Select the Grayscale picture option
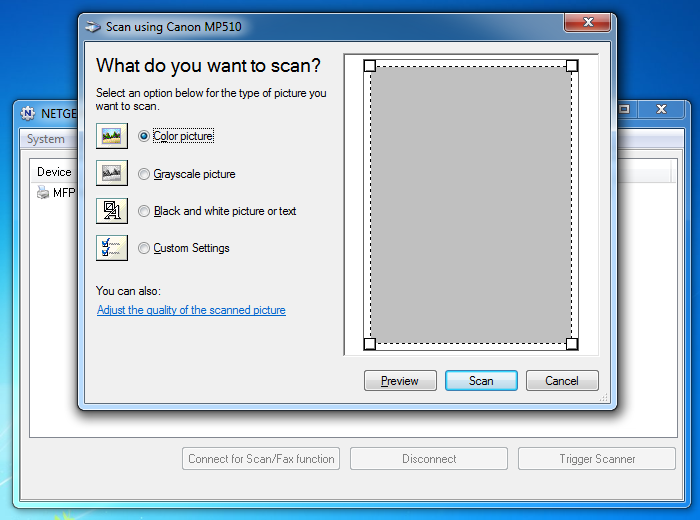The height and width of the screenshot is (520, 700). (143, 174)
